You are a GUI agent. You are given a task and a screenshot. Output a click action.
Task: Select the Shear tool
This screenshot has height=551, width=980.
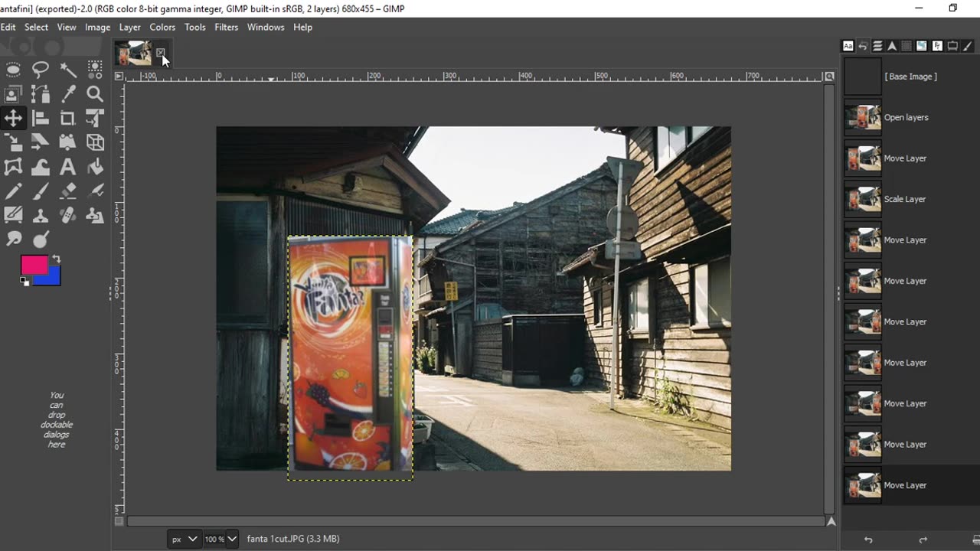[x=41, y=142]
